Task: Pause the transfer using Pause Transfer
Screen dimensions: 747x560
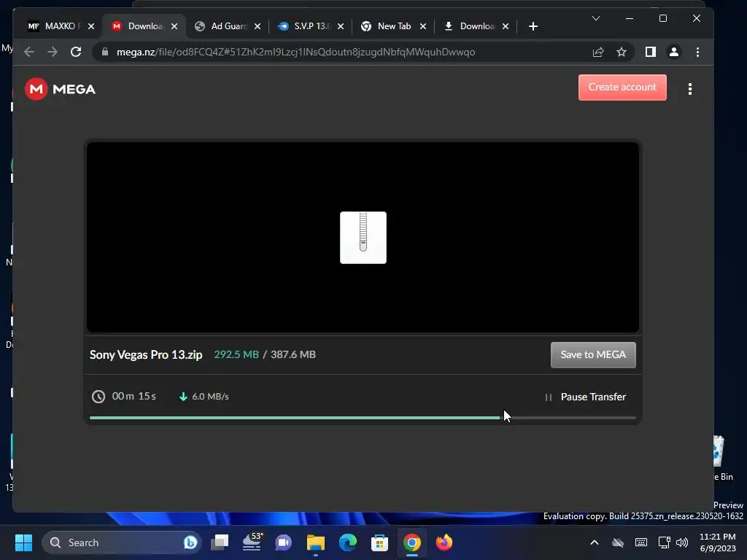Action: (x=586, y=397)
